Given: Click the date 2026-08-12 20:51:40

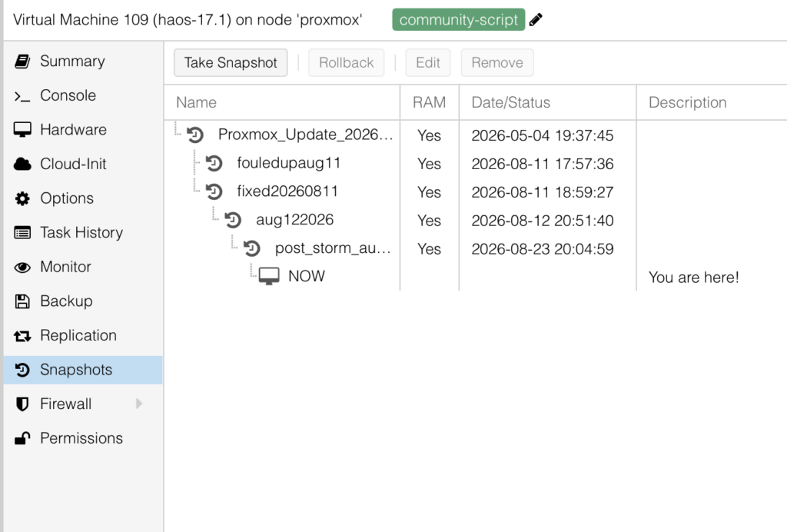Looking at the screenshot, I should pyautogui.click(x=542, y=221).
